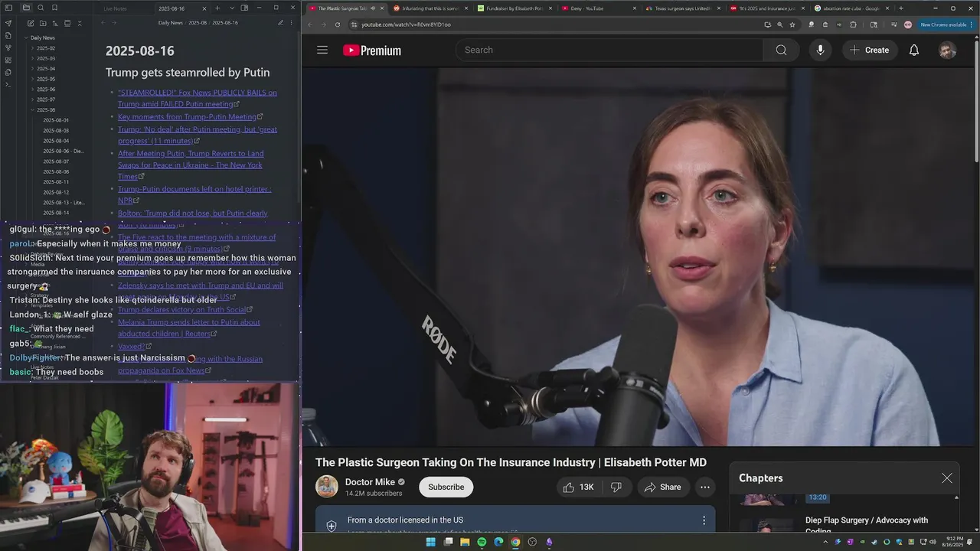980x551 pixels.
Task: Reload the YouTube page in Chrome
Action: click(x=338, y=24)
